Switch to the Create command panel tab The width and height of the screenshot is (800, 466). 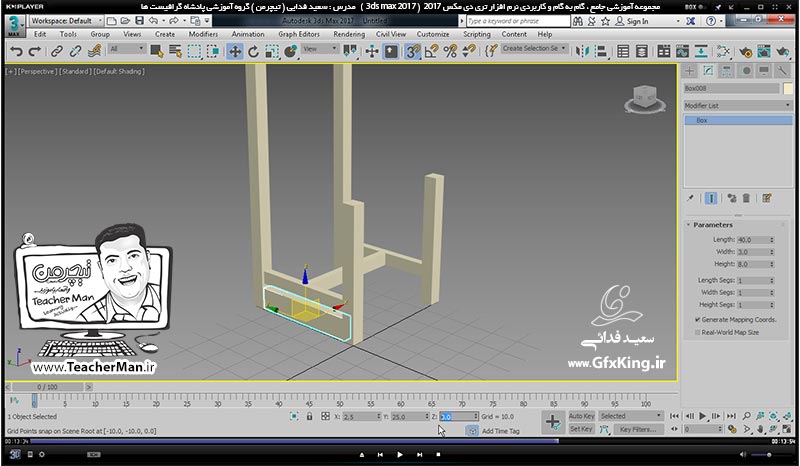690,71
